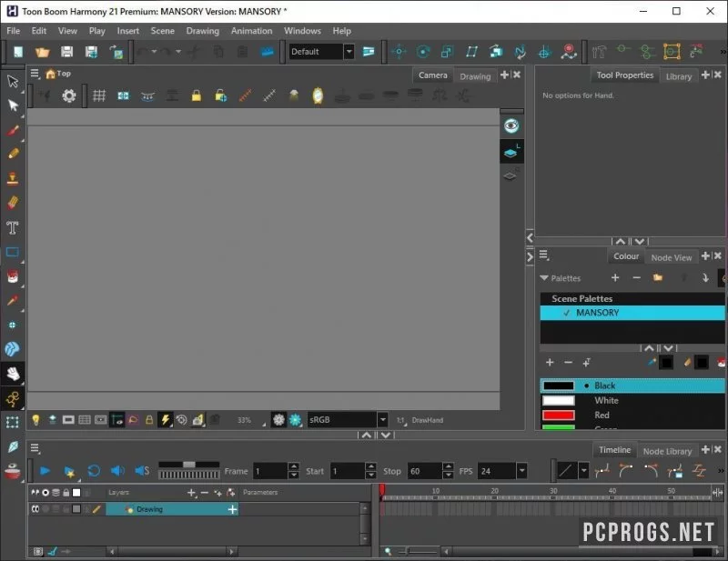Viewport: 728px width, 561px height.
Task: Select the Transform tool in left toolbar
Action: click(x=13, y=81)
